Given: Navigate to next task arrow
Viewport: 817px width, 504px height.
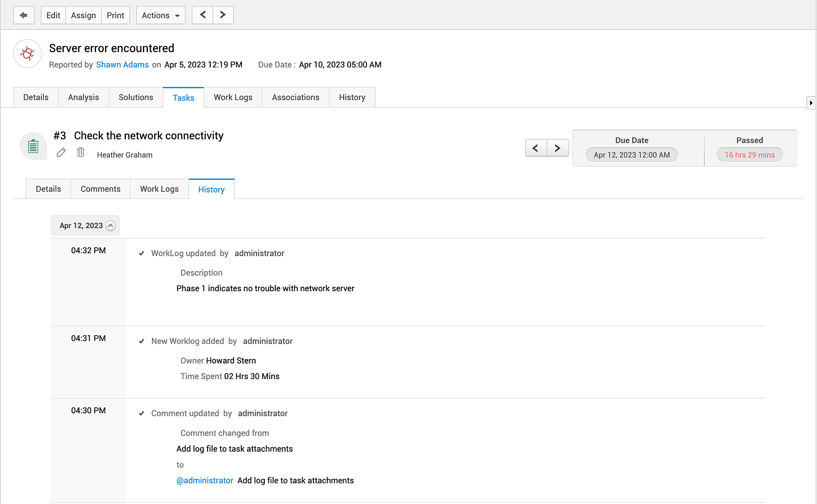Looking at the screenshot, I should [x=558, y=148].
